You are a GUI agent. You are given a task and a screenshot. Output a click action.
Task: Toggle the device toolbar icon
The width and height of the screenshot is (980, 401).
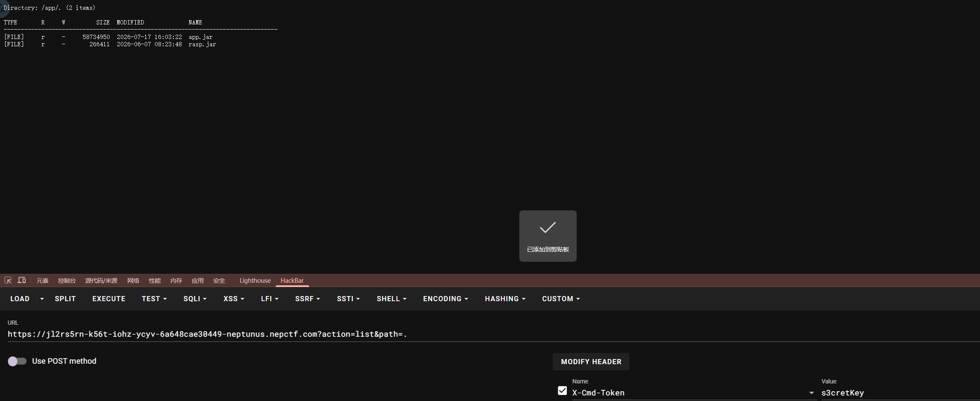(x=22, y=280)
